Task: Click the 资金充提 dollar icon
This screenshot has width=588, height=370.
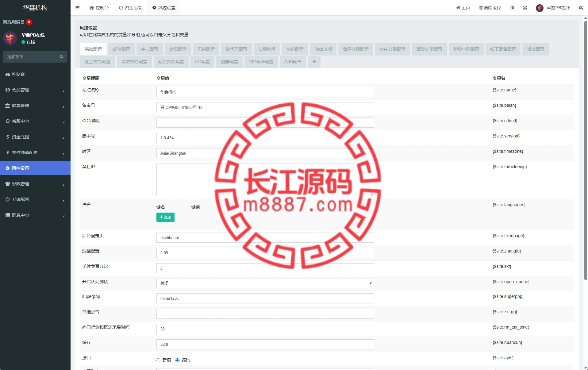Action: [x=8, y=137]
